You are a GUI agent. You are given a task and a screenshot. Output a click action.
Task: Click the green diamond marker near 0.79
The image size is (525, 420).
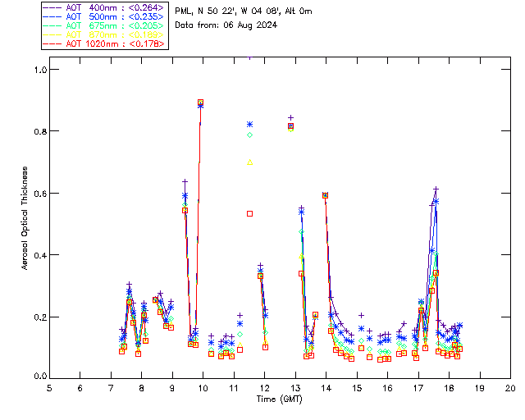coord(249,135)
